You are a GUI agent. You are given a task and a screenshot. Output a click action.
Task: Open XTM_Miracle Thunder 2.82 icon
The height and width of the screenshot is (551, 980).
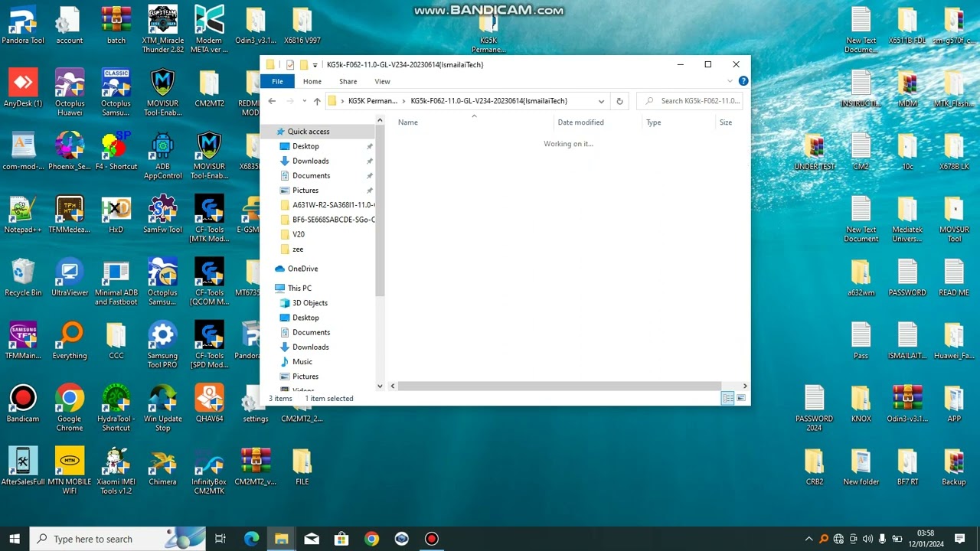coord(162,29)
